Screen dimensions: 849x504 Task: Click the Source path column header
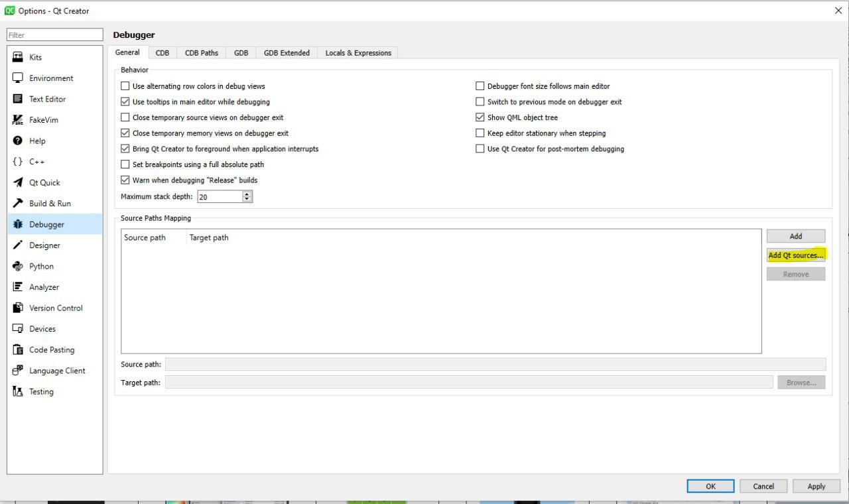tap(154, 237)
